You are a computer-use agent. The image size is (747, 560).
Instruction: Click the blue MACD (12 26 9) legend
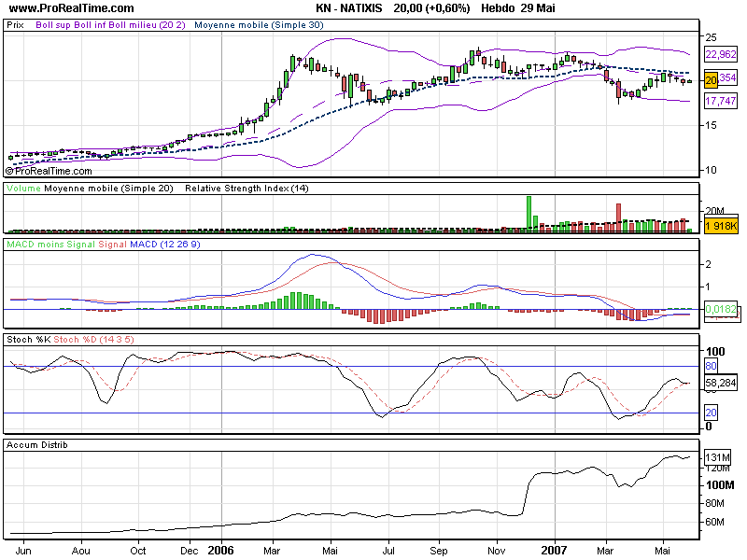(x=165, y=245)
